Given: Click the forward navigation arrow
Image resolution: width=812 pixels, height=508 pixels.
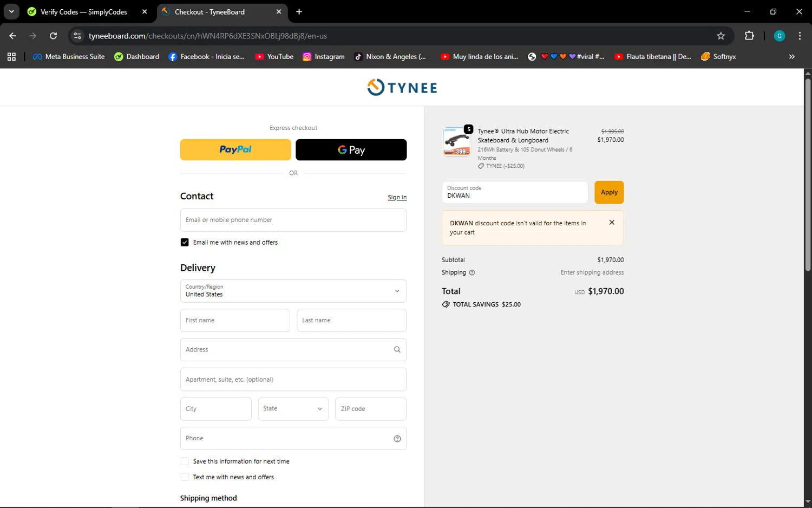Looking at the screenshot, I should (33, 36).
